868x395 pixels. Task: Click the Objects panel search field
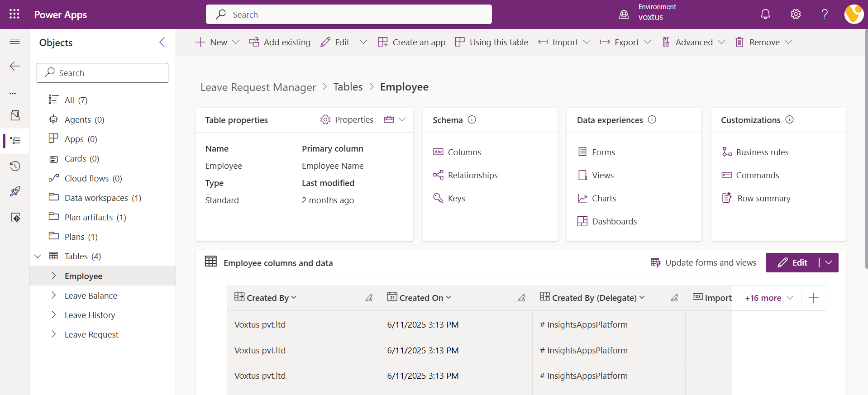tap(102, 73)
